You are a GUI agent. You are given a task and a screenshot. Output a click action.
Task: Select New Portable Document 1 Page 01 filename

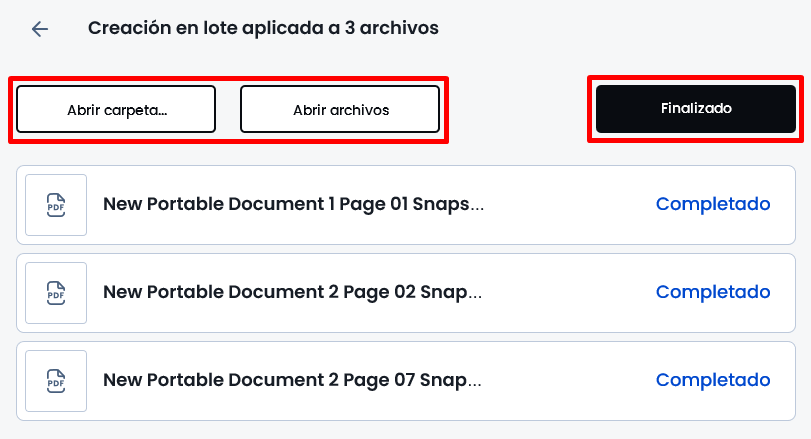[293, 204]
